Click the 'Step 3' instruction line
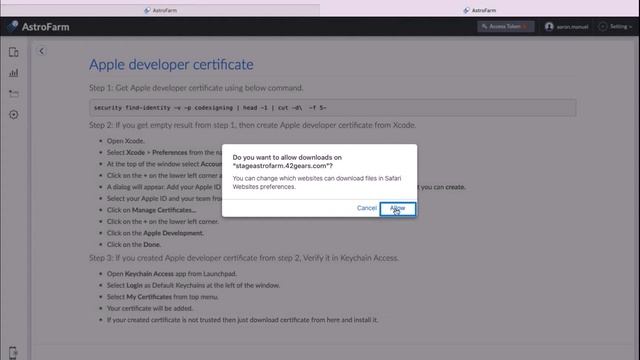This screenshot has width=640, height=360. pos(244,258)
